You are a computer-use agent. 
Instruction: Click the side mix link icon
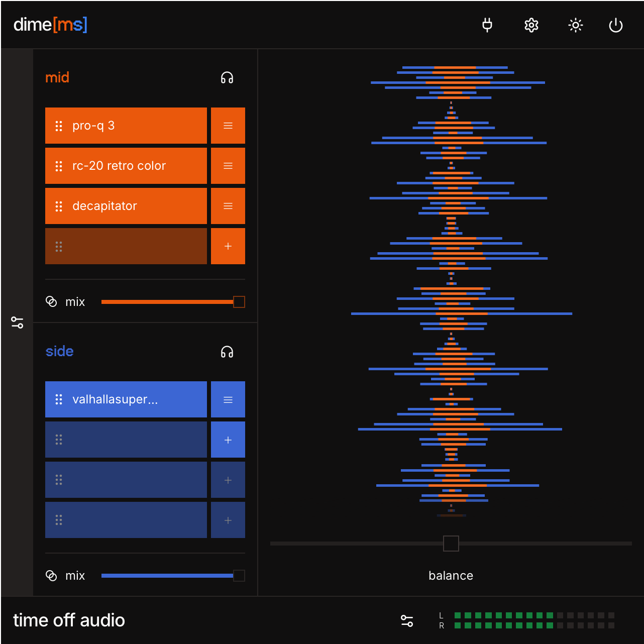(51, 576)
